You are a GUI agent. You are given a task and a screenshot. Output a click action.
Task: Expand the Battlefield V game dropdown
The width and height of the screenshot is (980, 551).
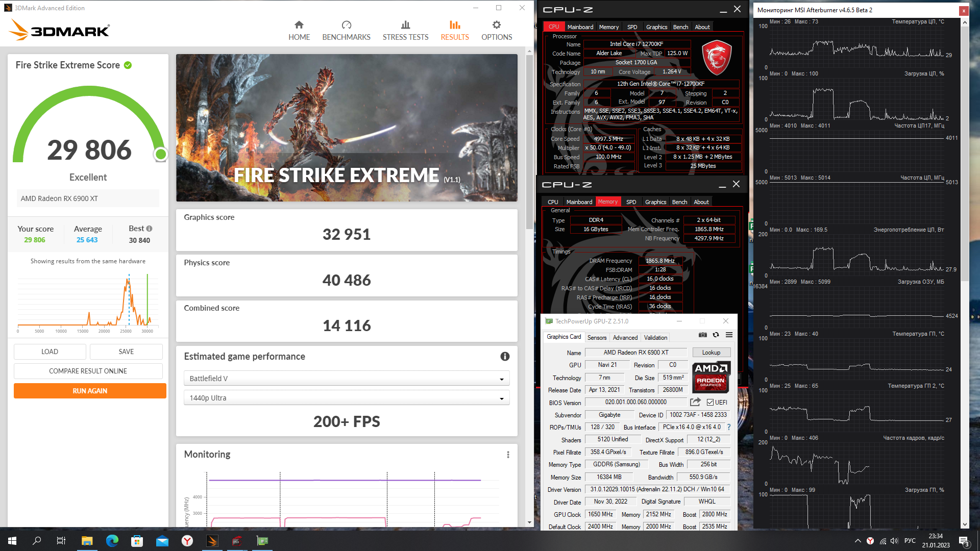(x=347, y=379)
